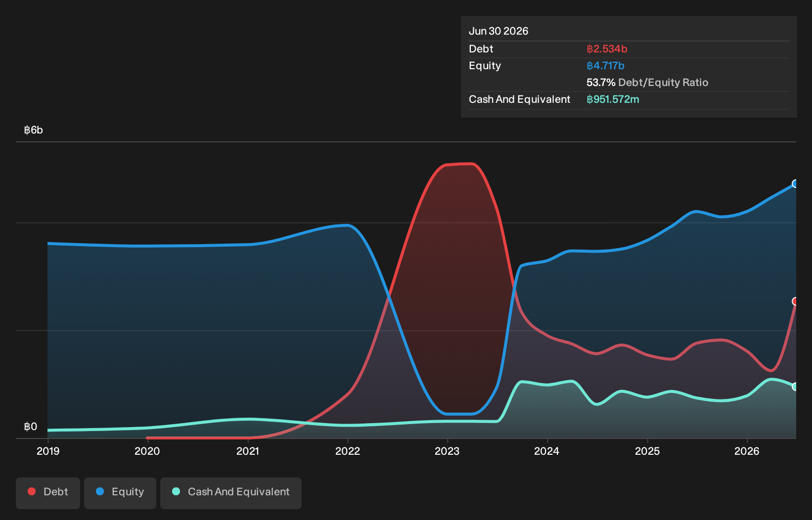Select the 2023 x-axis label
Screen dimensions: 812x520
click(447, 451)
